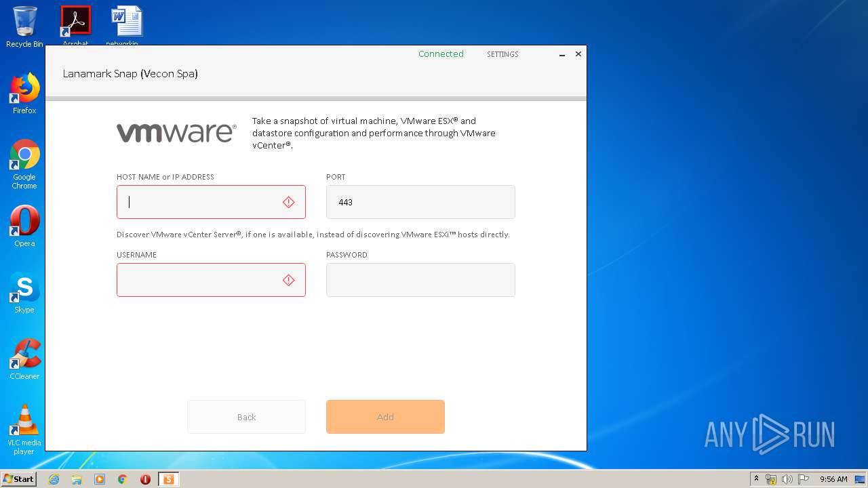
Task: Open the VLC media player shortcut
Action: click(x=24, y=429)
